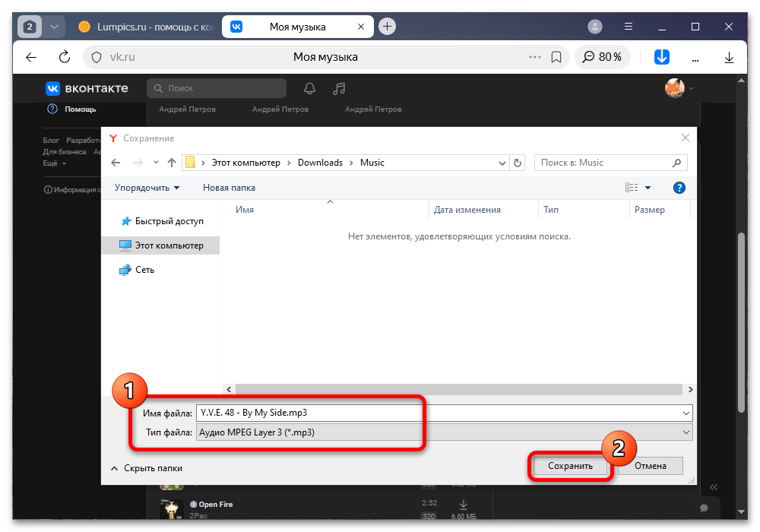Open the Блог link
The image size is (760, 532).
pyautogui.click(x=51, y=140)
